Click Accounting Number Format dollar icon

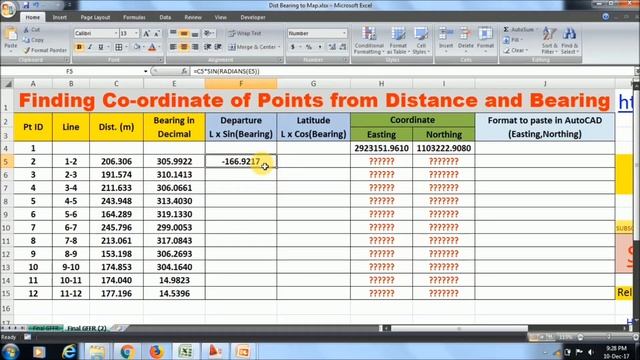[293, 47]
